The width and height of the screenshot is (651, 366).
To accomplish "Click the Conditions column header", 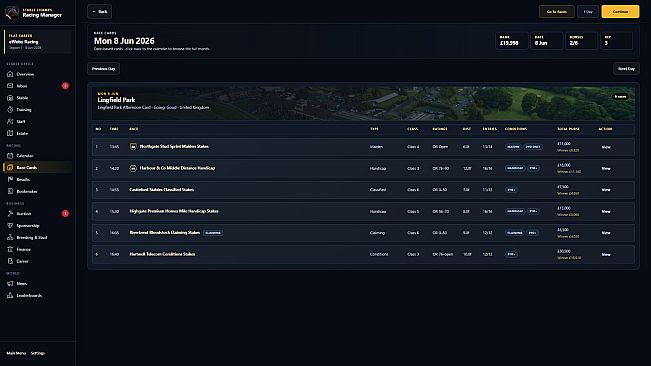I will 516,129.
